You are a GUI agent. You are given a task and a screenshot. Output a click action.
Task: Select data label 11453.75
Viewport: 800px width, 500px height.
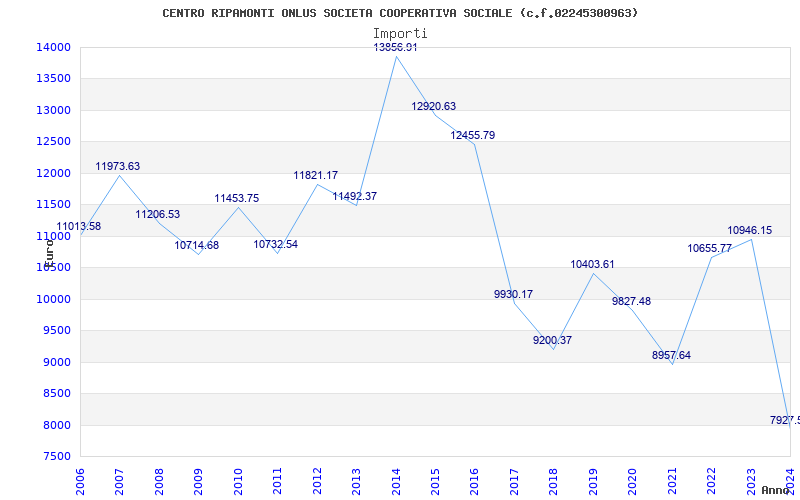pos(237,198)
